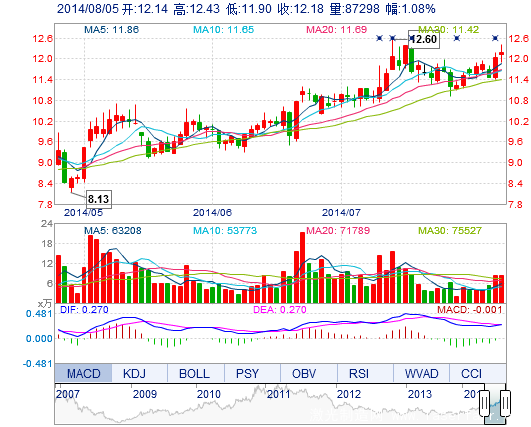The width and height of the screenshot is (531, 427).
Task: Open the WVAD indicator tab
Action: tap(421, 373)
